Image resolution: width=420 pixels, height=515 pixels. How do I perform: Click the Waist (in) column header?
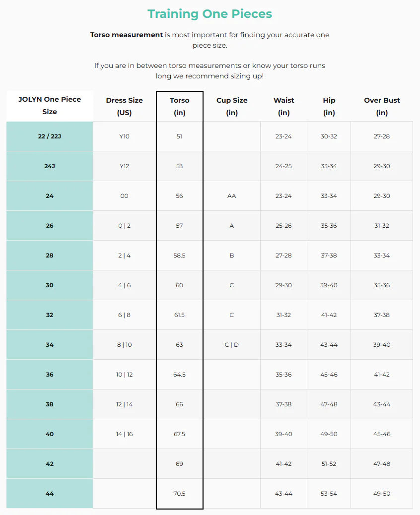[x=283, y=106]
